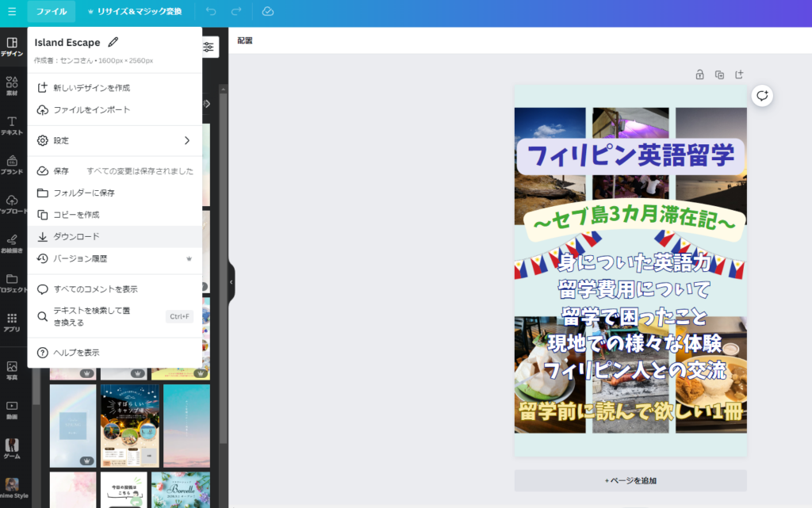The width and height of the screenshot is (812, 508).
Task: Choose コピーを作成 in the menu
Action: tap(76, 215)
